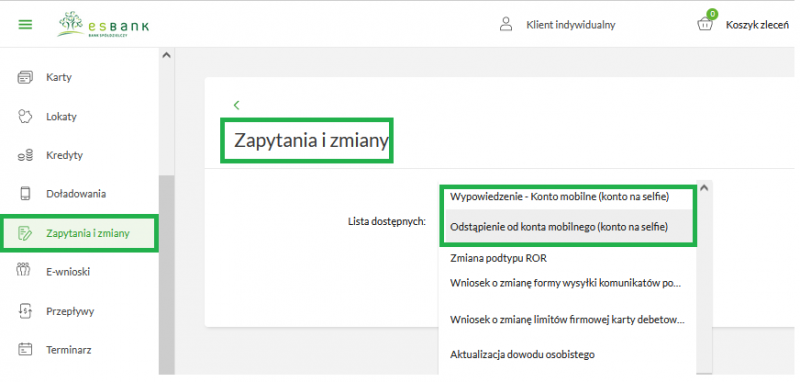This screenshot has height=382, width=800.
Task: Click the sidebar scrollbar thumb
Action: pyautogui.click(x=166, y=275)
